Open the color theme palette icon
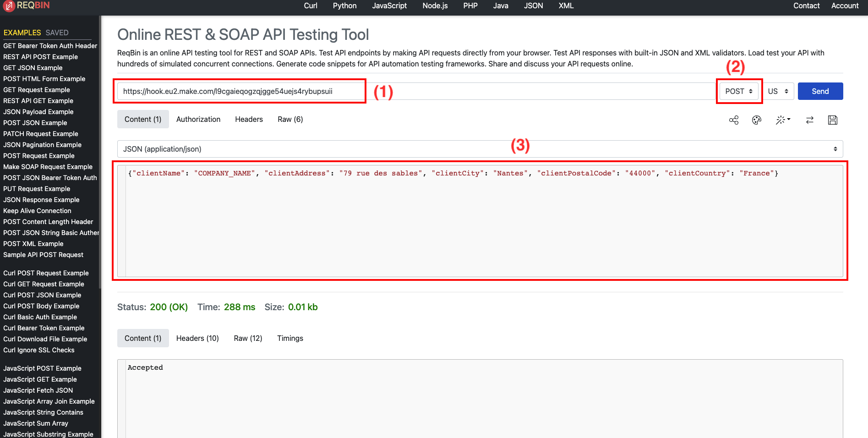 click(757, 120)
